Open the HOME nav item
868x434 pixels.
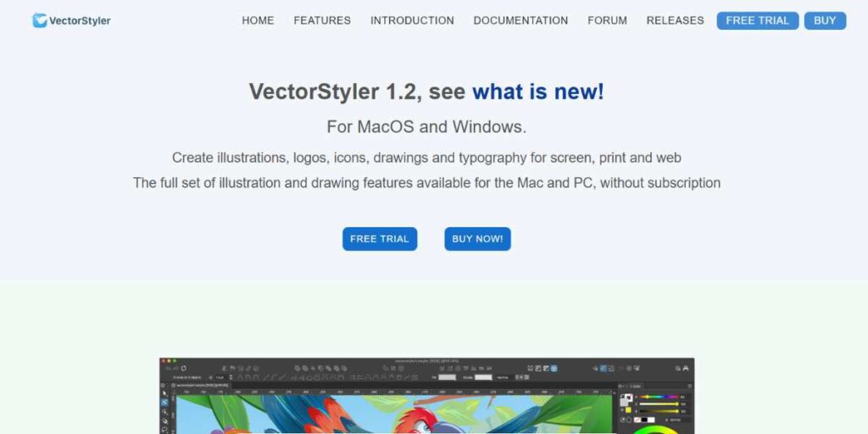coord(258,20)
